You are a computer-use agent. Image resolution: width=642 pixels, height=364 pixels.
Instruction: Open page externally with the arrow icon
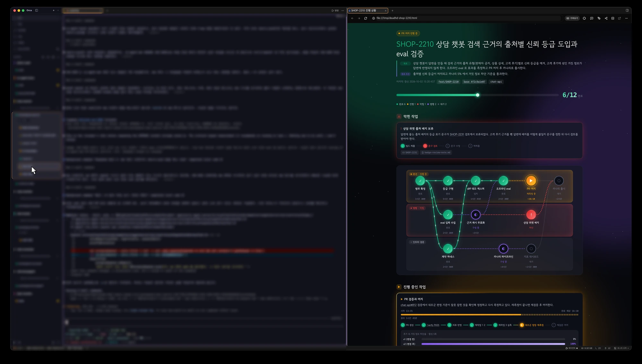pos(620,18)
